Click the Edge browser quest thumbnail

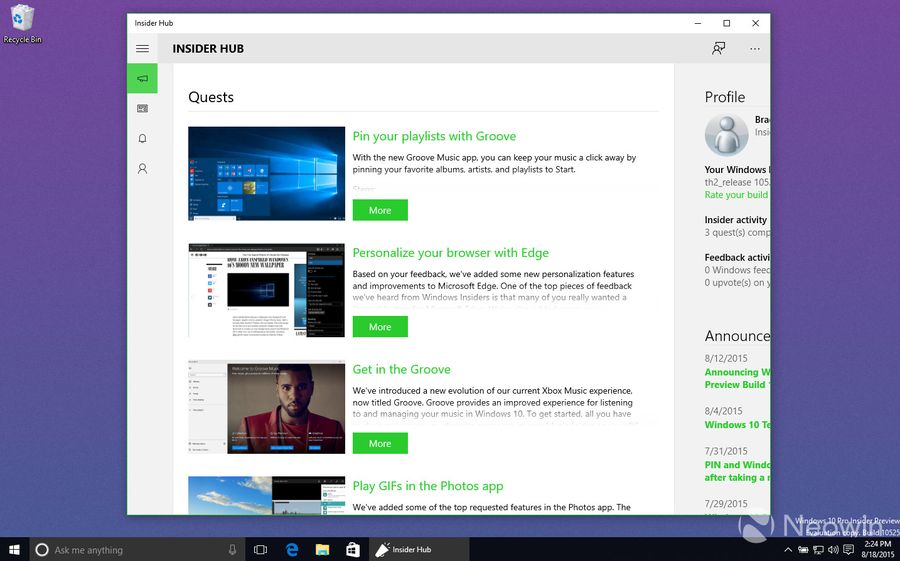(x=266, y=291)
